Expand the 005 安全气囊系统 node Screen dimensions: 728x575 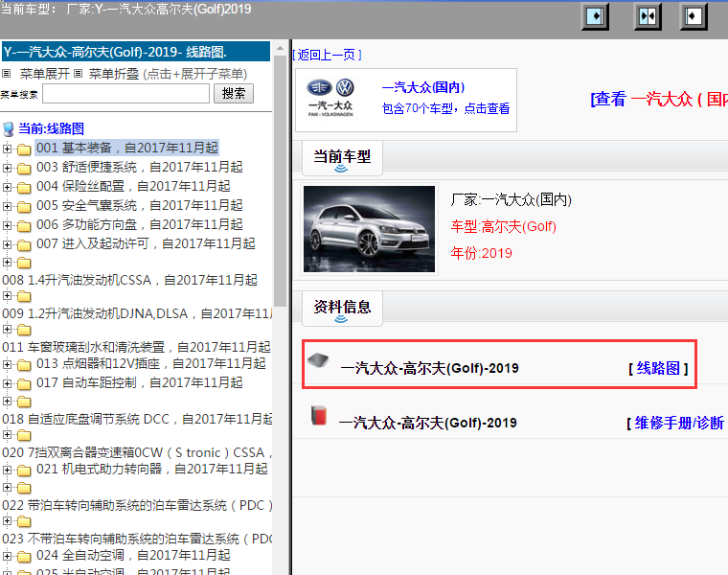7,206
